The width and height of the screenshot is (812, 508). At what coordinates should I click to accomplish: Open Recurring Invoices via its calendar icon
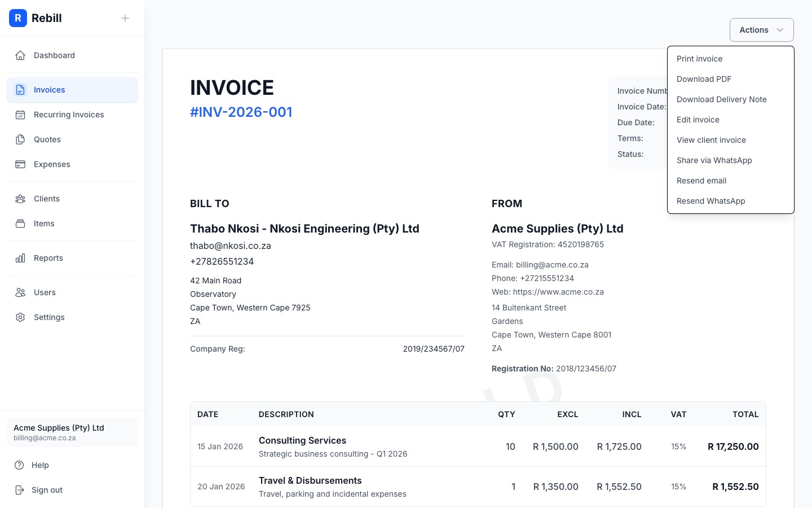point(20,115)
